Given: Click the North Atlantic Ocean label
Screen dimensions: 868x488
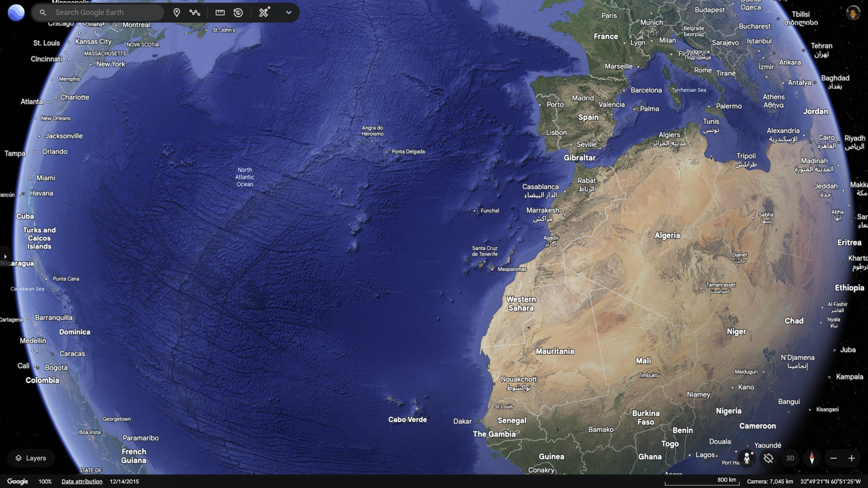Looking at the screenshot, I should point(245,177).
